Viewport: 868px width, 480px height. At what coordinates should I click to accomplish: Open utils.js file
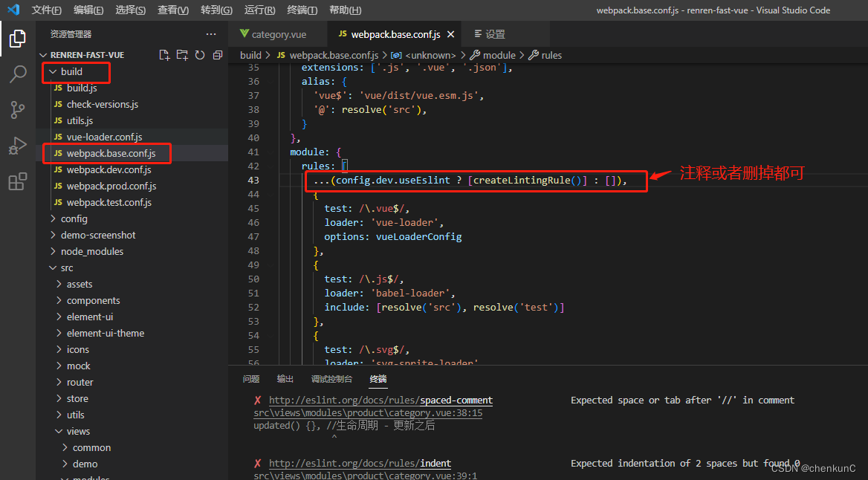point(132,120)
